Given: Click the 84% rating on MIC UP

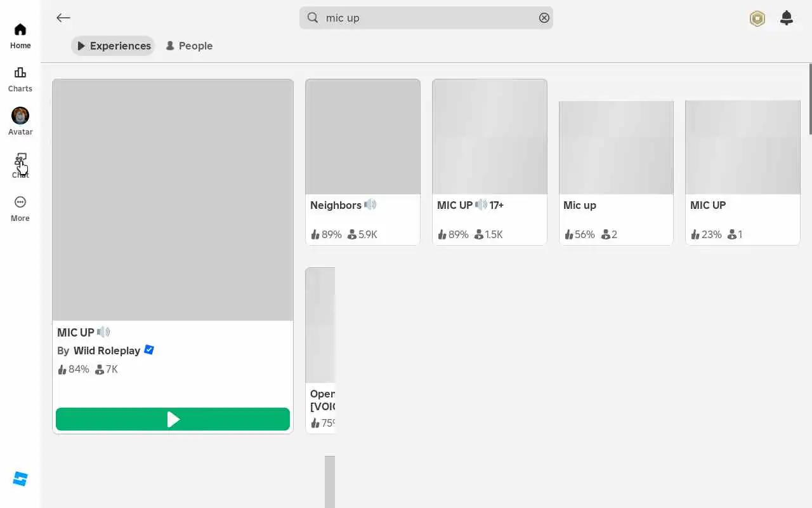Looking at the screenshot, I should coord(74,369).
